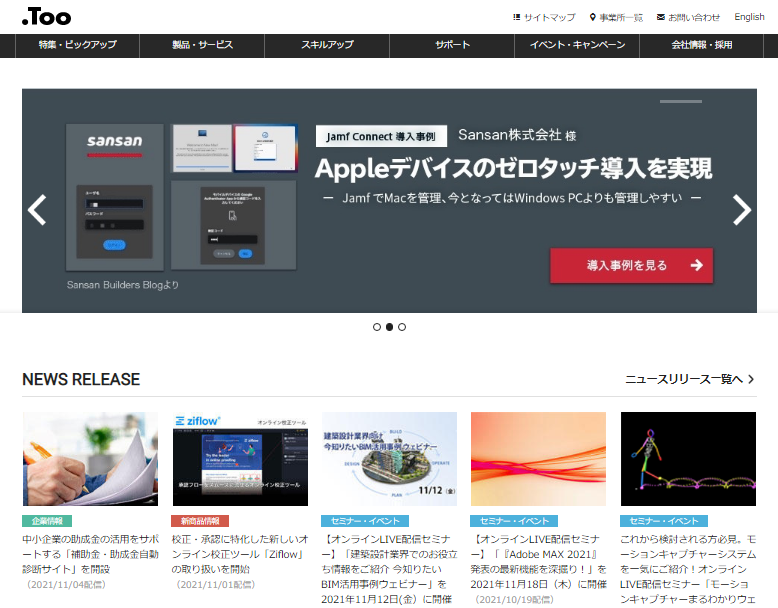778x608 pixels.
Task: Open the BIM webinar 11/12 thumbnail
Action: pos(389,459)
